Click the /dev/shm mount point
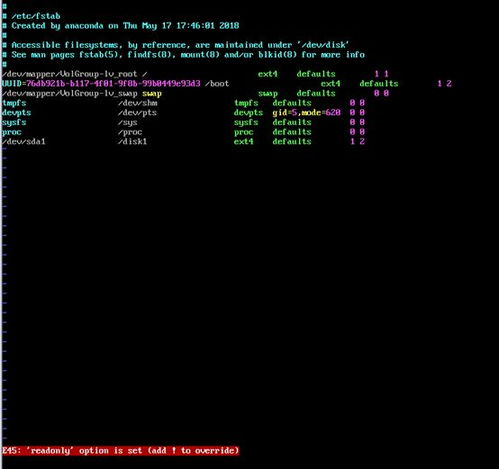 (x=137, y=103)
